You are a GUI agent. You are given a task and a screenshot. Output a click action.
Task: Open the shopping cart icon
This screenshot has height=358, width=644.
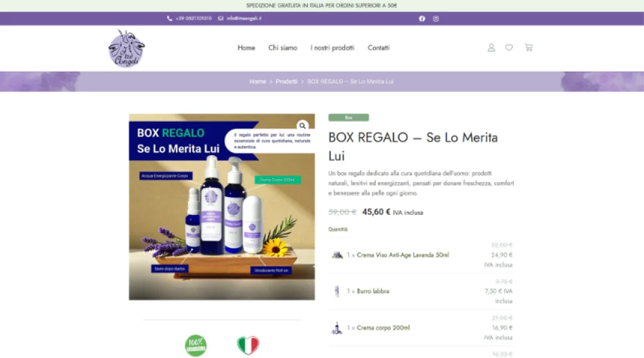528,48
